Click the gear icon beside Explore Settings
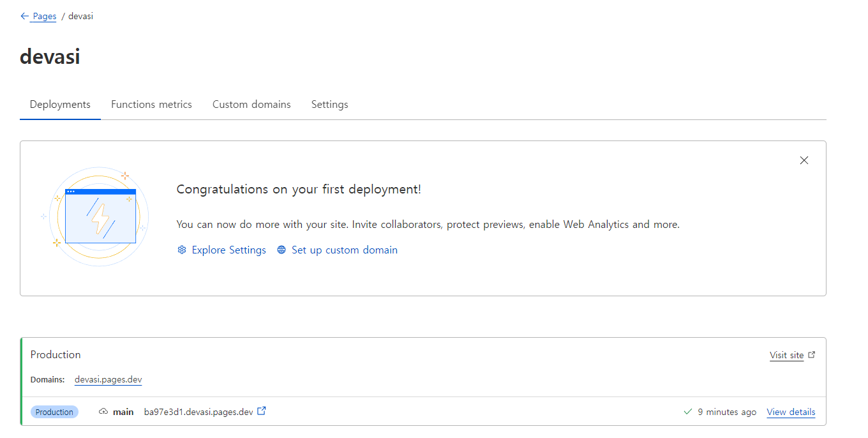868x438 pixels. (x=182, y=250)
